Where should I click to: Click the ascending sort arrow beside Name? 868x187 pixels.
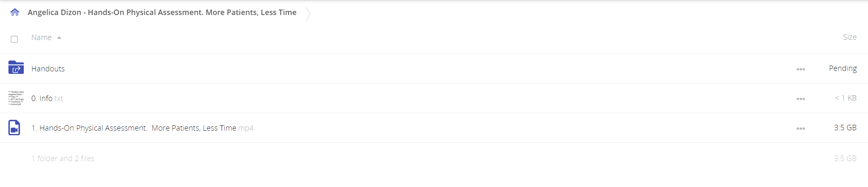pyautogui.click(x=59, y=38)
